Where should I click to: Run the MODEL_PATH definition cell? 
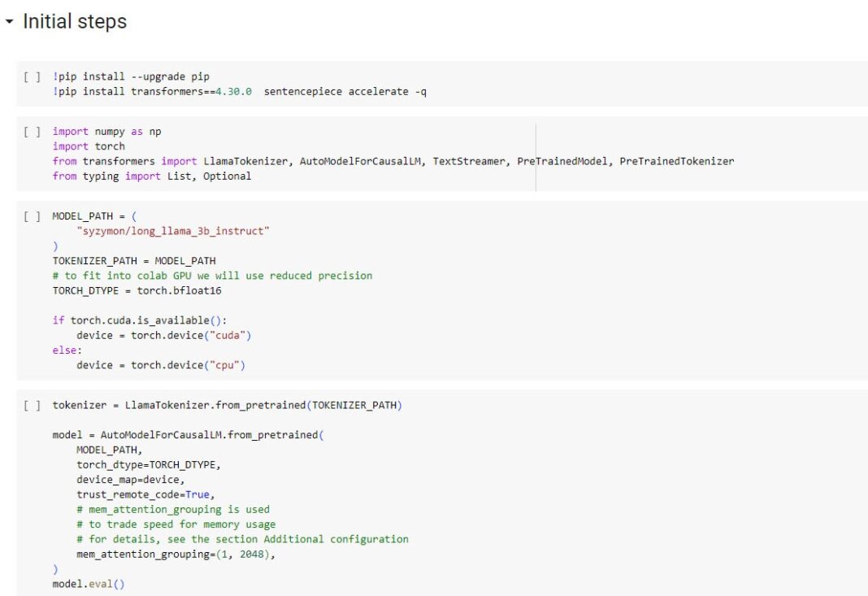[x=33, y=216]
